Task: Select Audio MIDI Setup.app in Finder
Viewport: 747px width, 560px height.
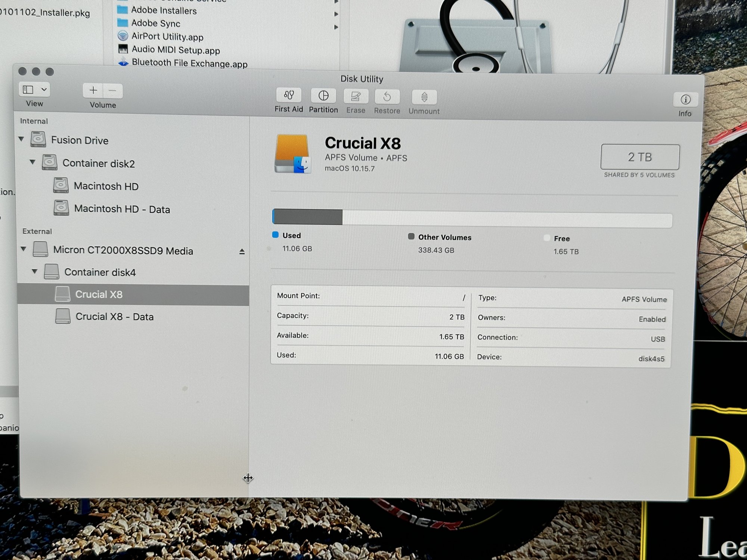Action: tap(176, 50)
